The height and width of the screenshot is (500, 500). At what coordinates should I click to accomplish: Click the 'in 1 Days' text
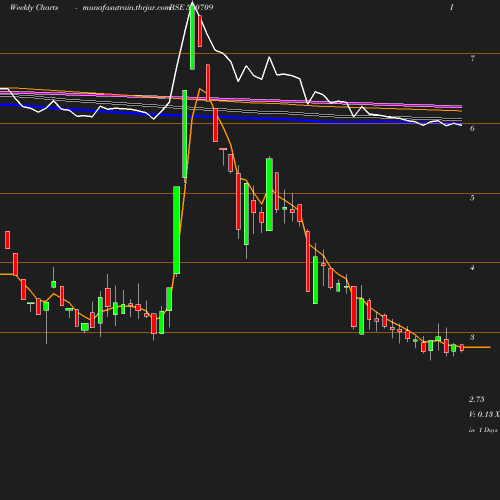(483, 430)
